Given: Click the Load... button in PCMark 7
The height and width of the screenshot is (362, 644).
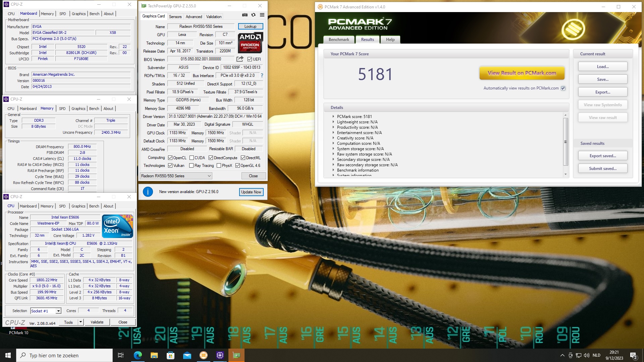Looking at the screenshot, I should click(602, 67).
